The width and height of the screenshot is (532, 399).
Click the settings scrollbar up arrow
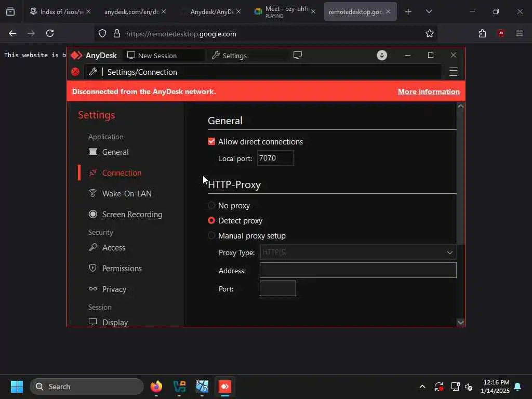click(460, 106)
